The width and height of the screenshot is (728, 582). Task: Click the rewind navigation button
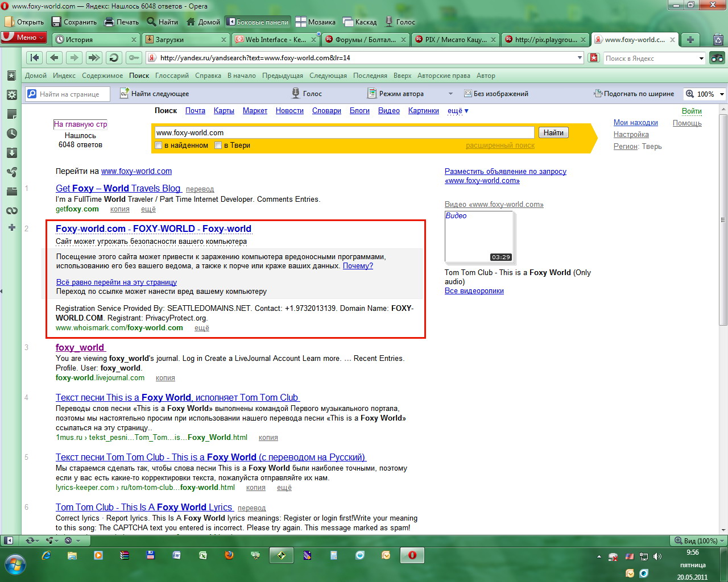pyautogui.click(x=35, y=57)
